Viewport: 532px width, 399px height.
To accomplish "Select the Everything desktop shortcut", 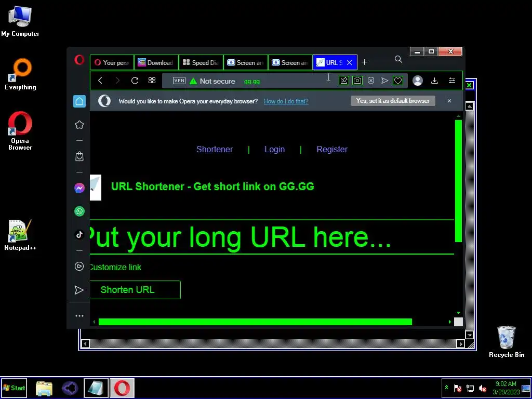I will 20,75.
